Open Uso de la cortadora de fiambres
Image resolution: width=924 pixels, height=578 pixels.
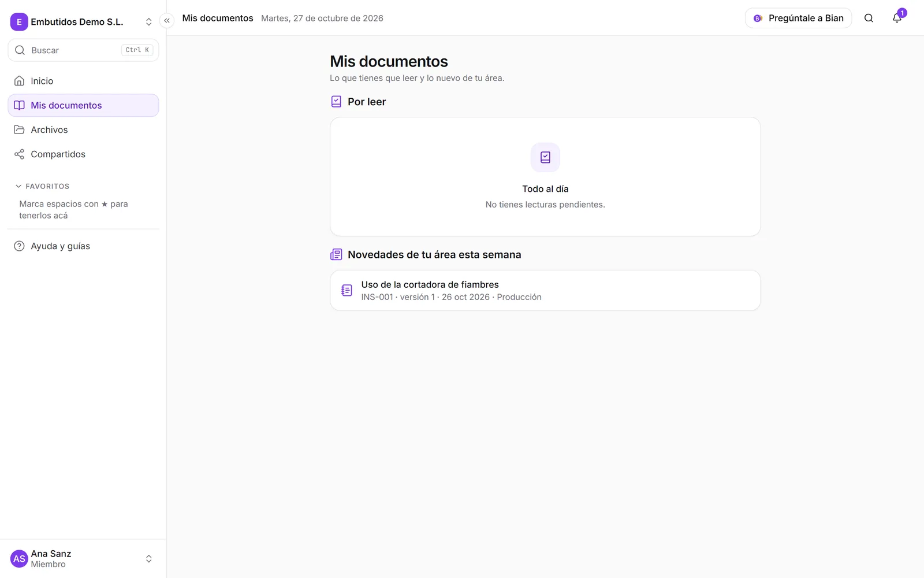(x=545, y=291)
